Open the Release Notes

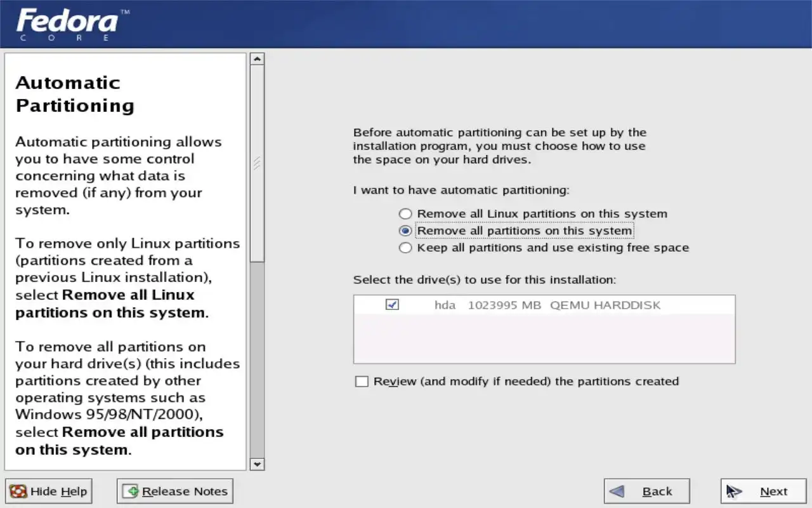pos(175,491)
